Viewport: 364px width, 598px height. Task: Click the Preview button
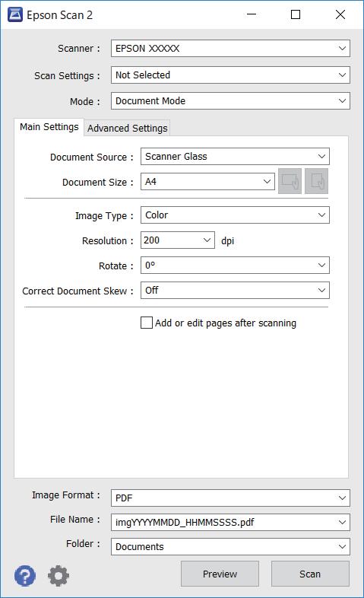[x=220, y=574]
